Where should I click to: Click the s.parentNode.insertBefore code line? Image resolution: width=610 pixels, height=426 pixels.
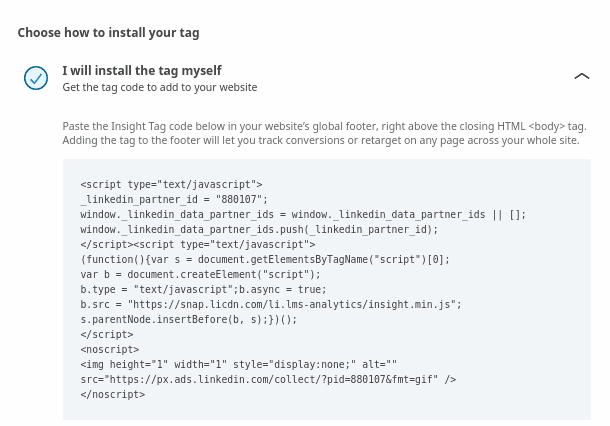point(188,319)
